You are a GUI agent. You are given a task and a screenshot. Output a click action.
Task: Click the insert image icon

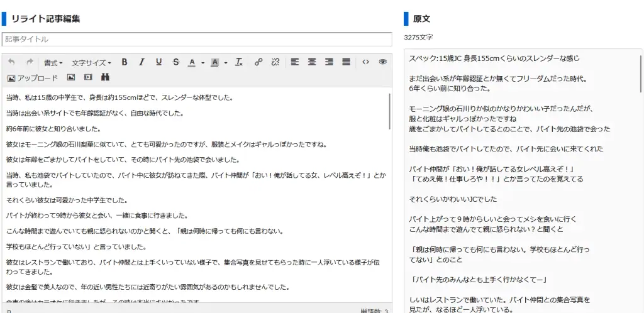[x=71, y=77]
